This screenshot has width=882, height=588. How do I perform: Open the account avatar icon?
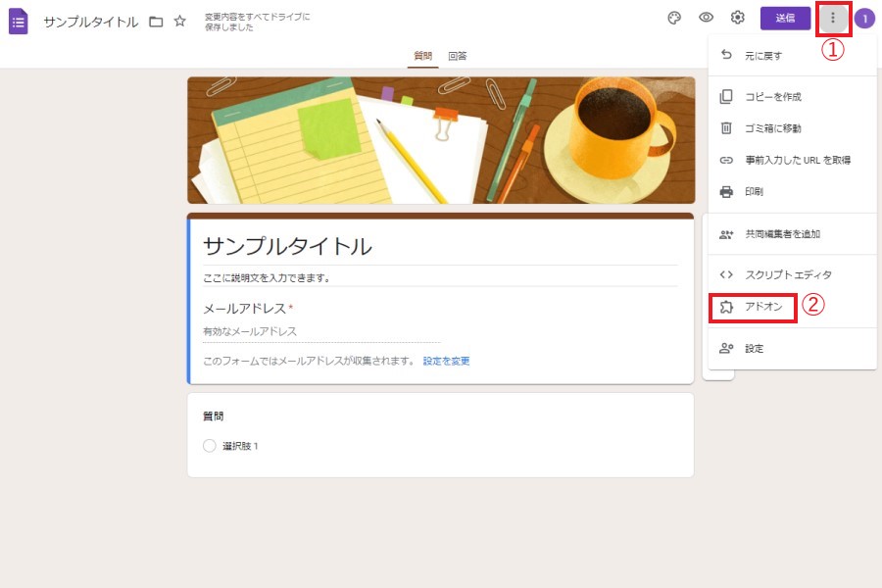[864, 19]
